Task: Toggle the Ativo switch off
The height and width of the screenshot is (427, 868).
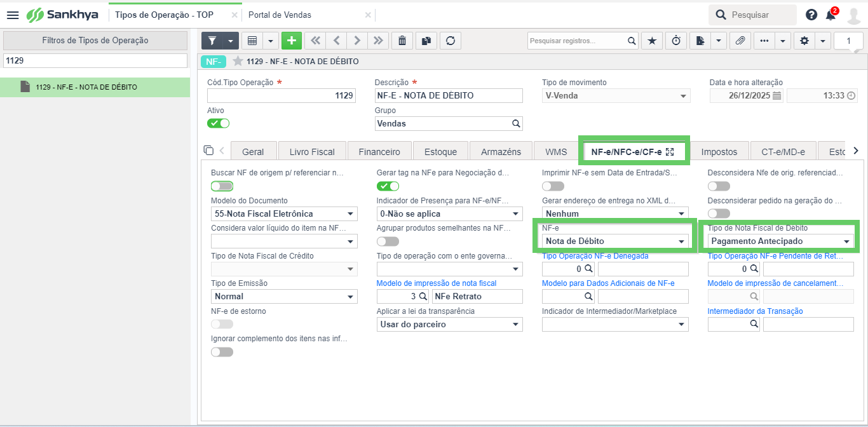Action: coord(219,123)
